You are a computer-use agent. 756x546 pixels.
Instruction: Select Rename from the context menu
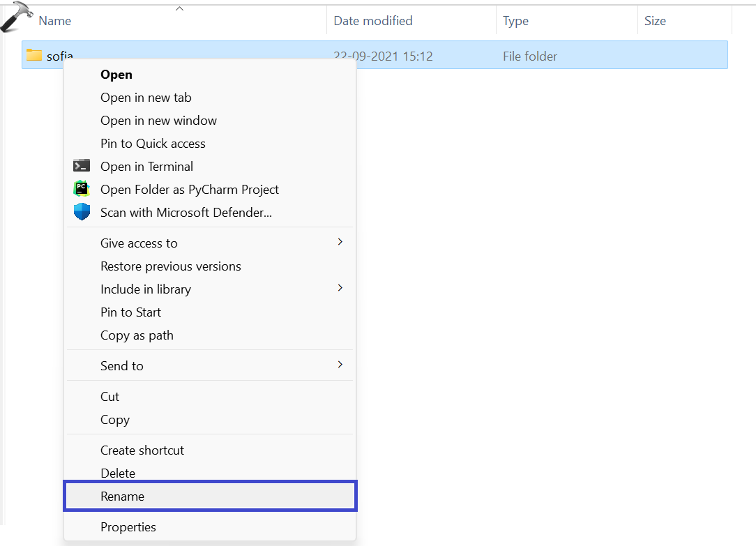(x=123, y=496)
